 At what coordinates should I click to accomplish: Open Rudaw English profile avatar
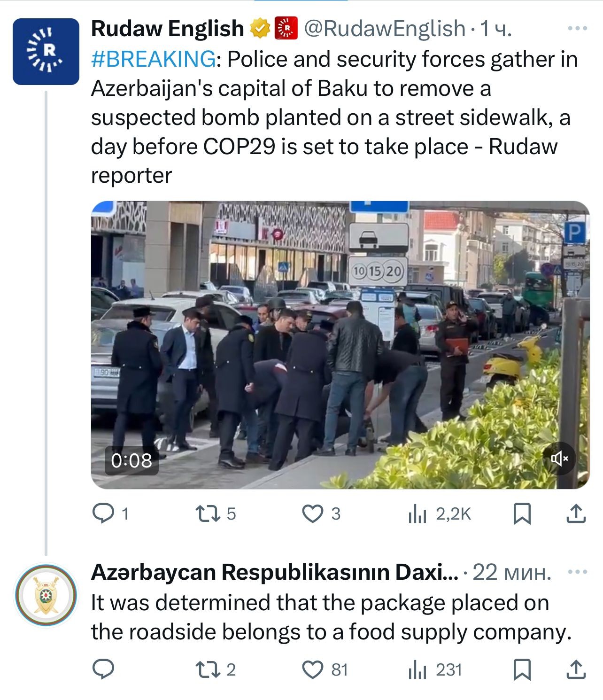tap(46, 52)
